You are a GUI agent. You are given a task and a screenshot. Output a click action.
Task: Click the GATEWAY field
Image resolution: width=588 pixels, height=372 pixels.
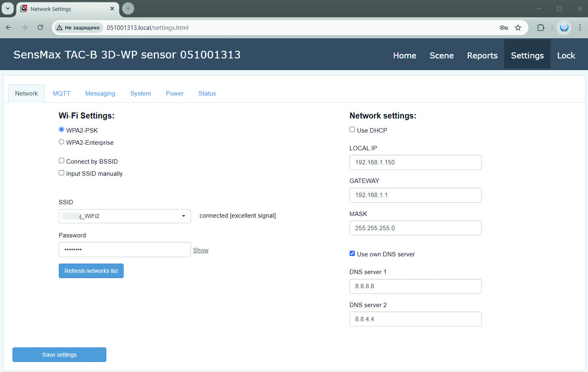point(416,195)
